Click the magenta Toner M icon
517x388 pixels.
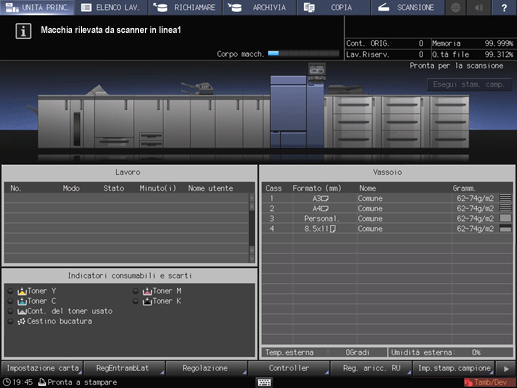(x=147, y=291)
